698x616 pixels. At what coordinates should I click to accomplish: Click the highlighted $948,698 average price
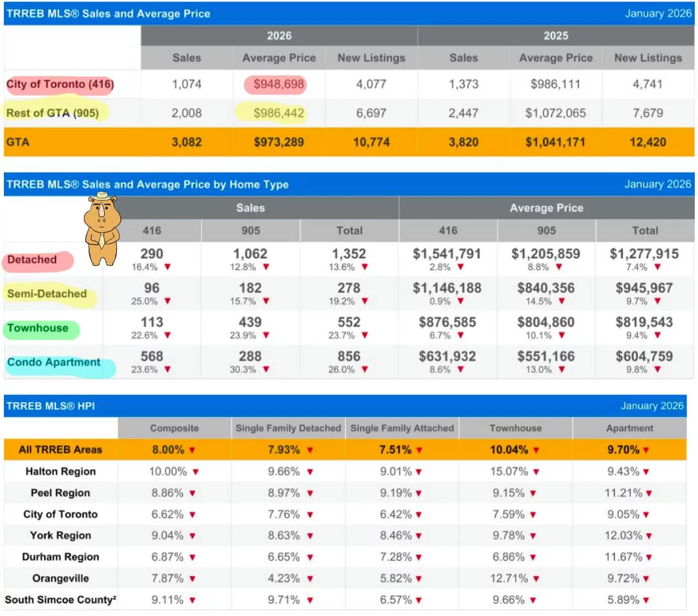pyautogui.click(x=275, y=84)
